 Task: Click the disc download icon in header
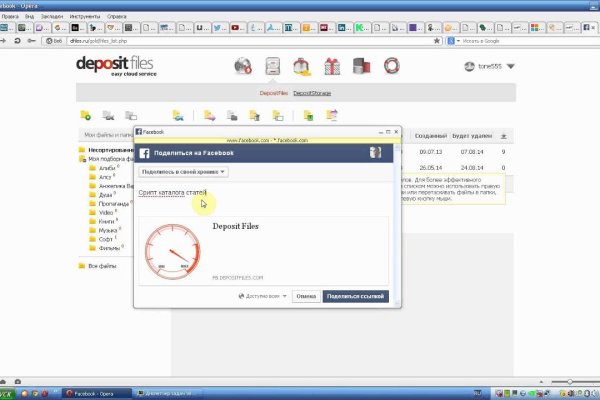[243, 67]
